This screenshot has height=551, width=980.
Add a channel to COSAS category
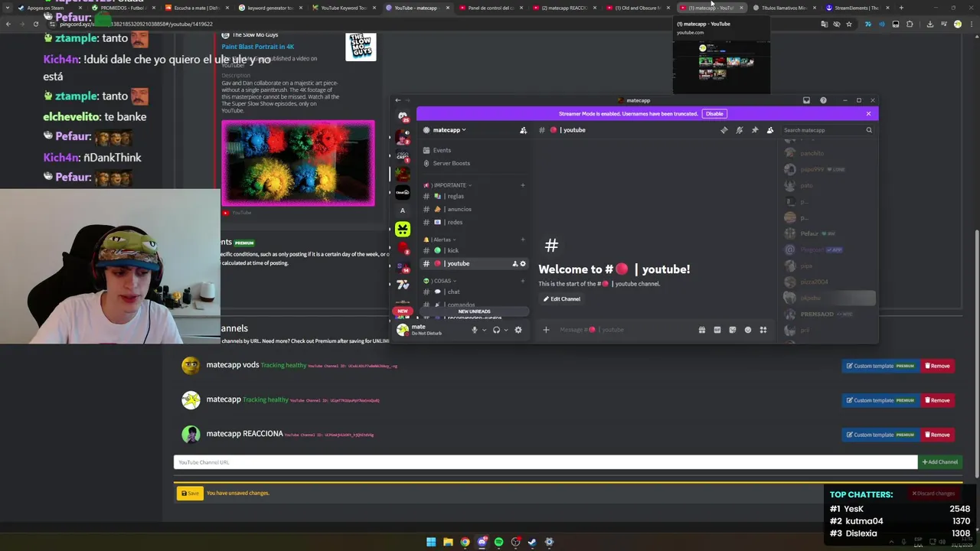tap(523, 281)
